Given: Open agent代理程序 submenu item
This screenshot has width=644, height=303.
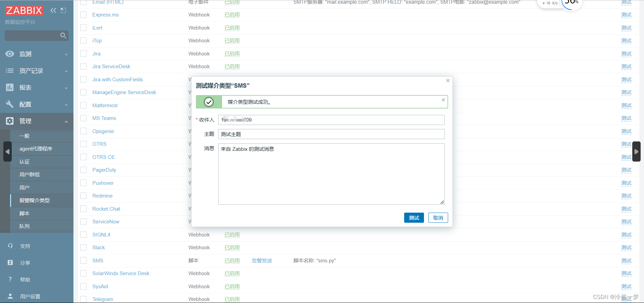Looking at the screenshot, I should (x=42, y=149).
